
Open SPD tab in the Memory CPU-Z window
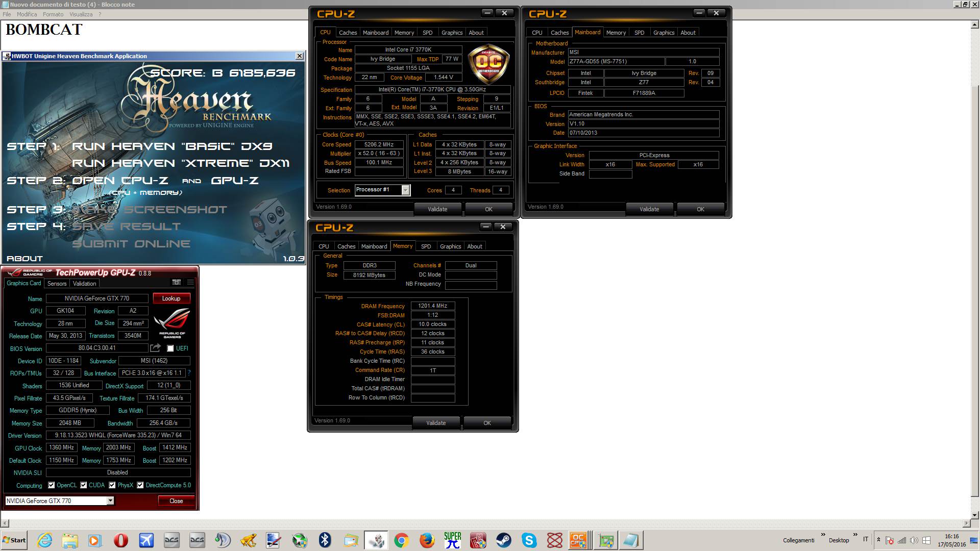(426, 246)
